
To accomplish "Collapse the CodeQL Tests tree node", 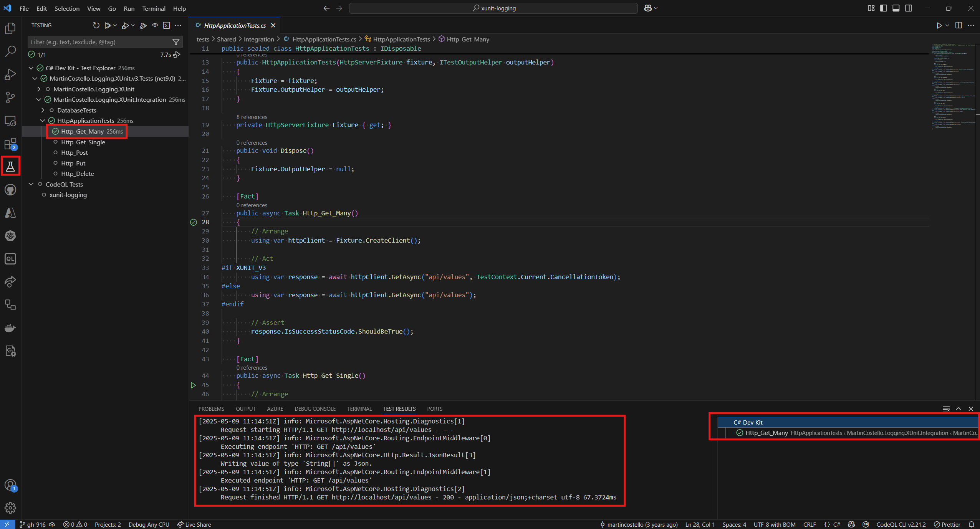I will point(31,184).
